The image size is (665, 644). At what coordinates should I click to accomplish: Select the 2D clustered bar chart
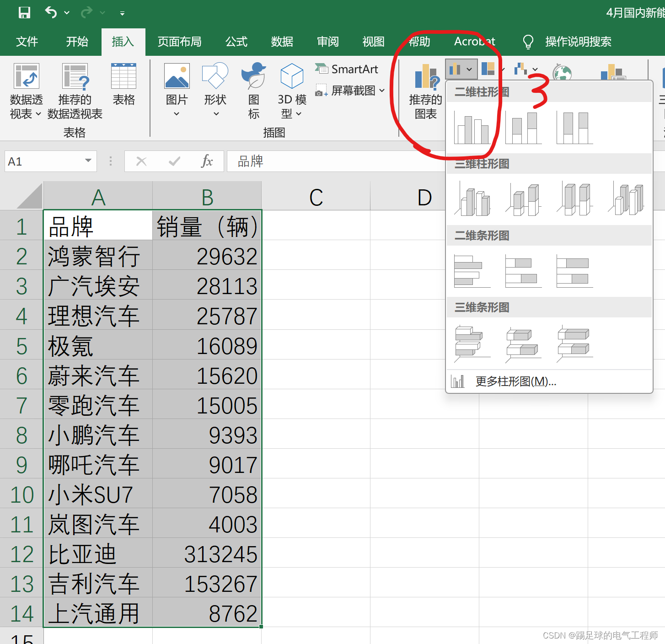click(472, 271)
